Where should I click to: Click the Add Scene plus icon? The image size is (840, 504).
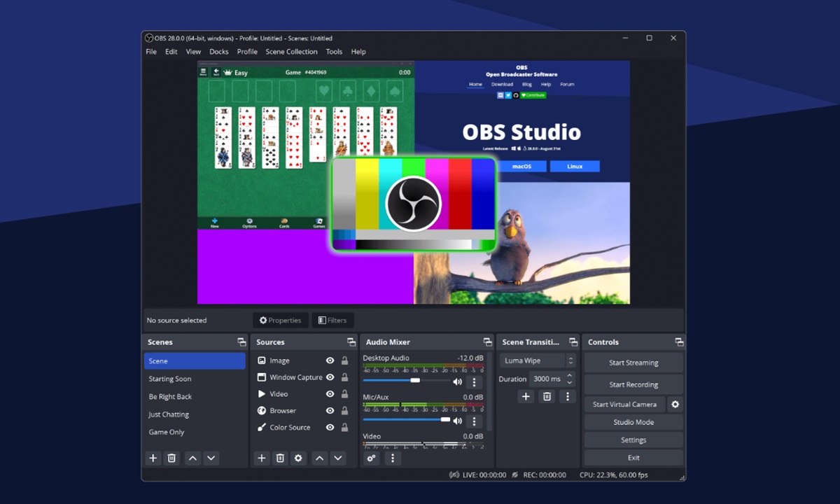(153, 458)
